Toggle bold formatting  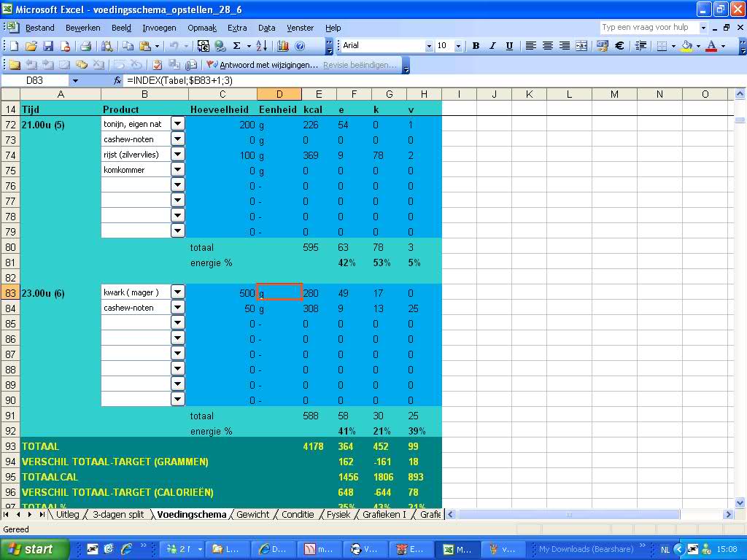476,46
